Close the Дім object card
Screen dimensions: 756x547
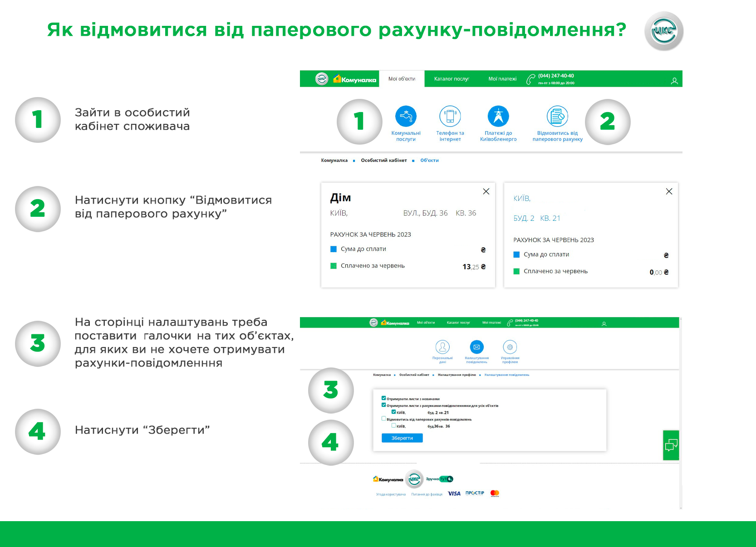tap(486, 191)
